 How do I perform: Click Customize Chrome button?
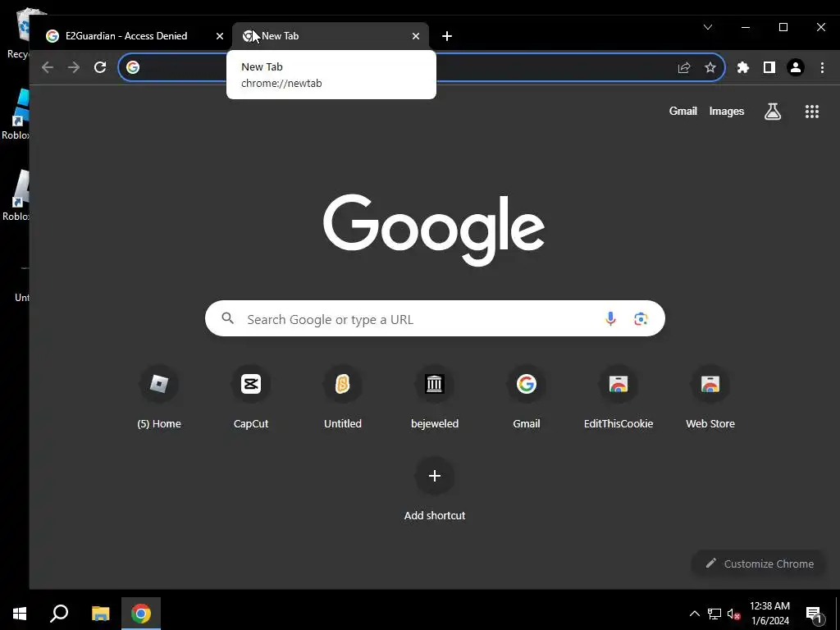click(759, 564)
